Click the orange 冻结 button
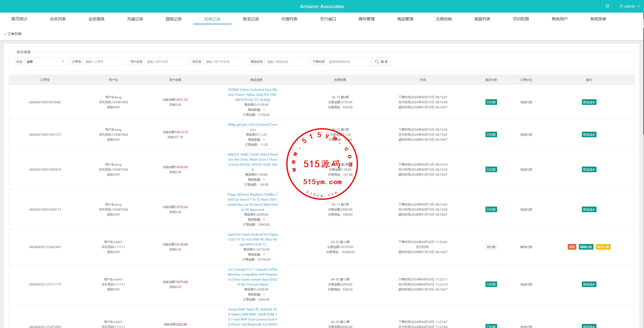This screenshot has height=328, width=644. [572, 247]
